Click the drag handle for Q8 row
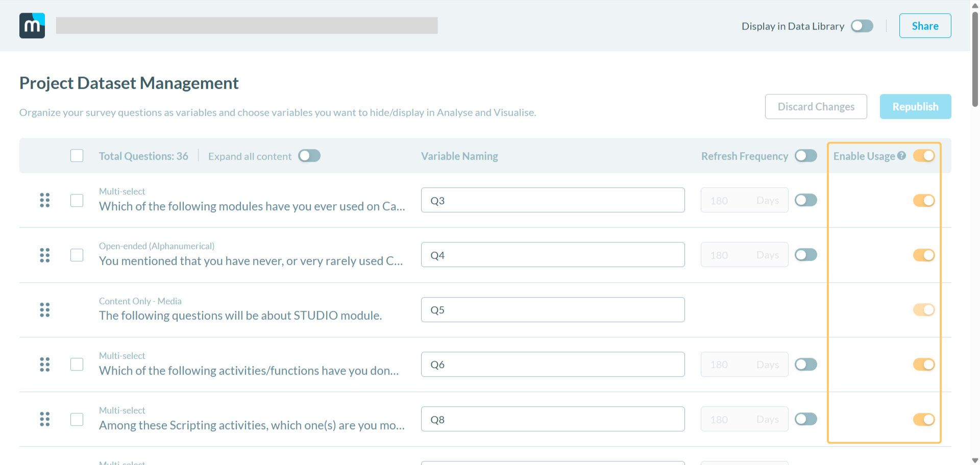 pos(45,419)
